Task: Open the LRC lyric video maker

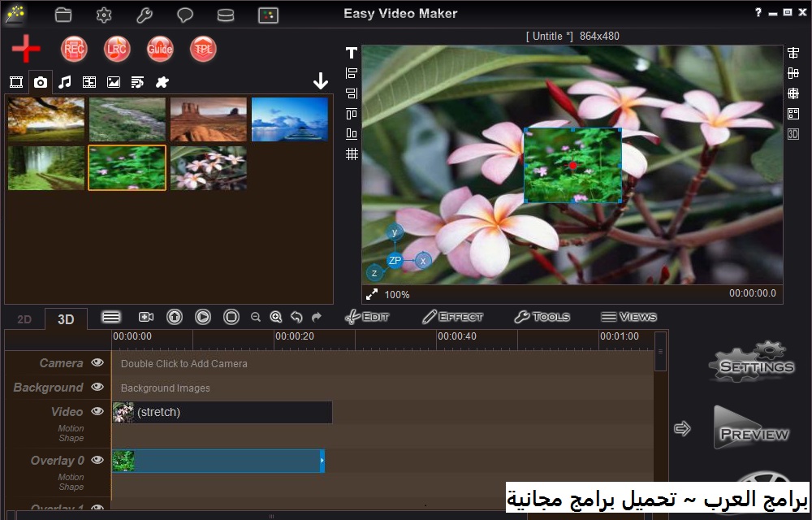Action: (x=117, y=49)
